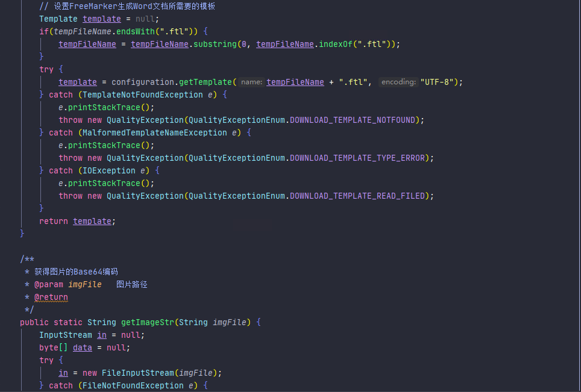Screen dimensions: 581x392
Task: Click the comment mentioning FreeMarker生成Word文档
Action: (127, 6)
